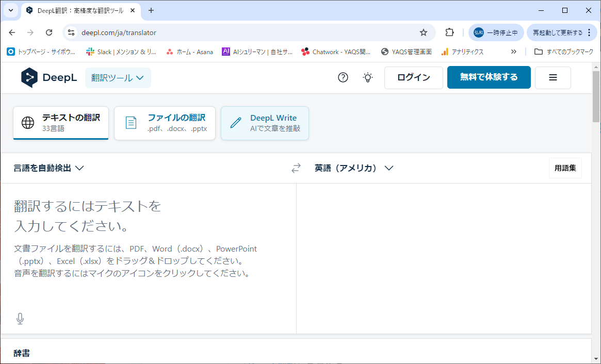Image resolution: width=601 pixels, height=364 pixels.
Task: Switch to the DeepL Write tab
Action: tap(265, 123)
